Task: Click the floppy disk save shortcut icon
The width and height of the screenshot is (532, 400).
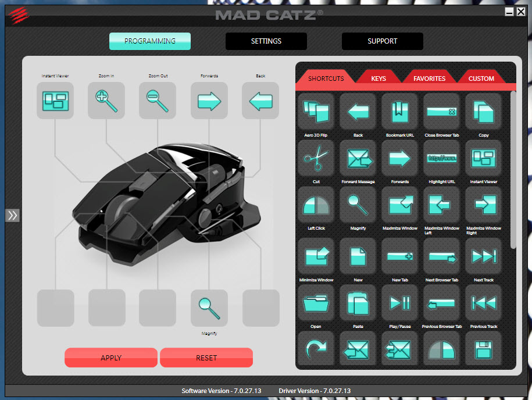Action: click(x=484, y=349)
